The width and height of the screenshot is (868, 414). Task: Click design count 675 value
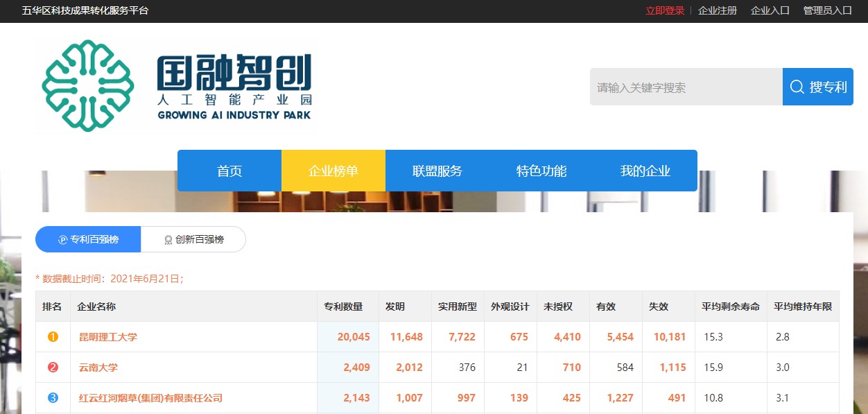tap(519, 337)
